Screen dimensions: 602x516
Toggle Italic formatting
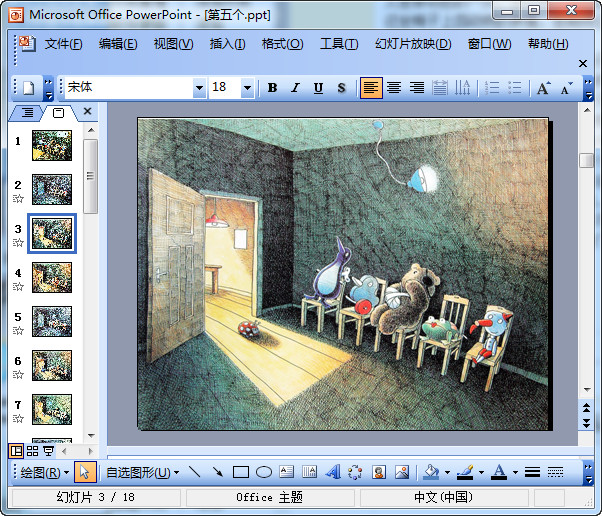tap(295, 88)
